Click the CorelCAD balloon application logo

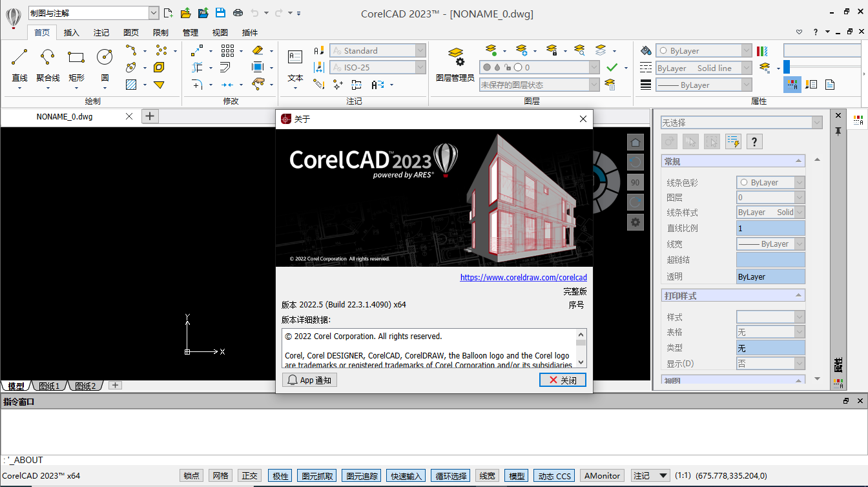(14, 17)
